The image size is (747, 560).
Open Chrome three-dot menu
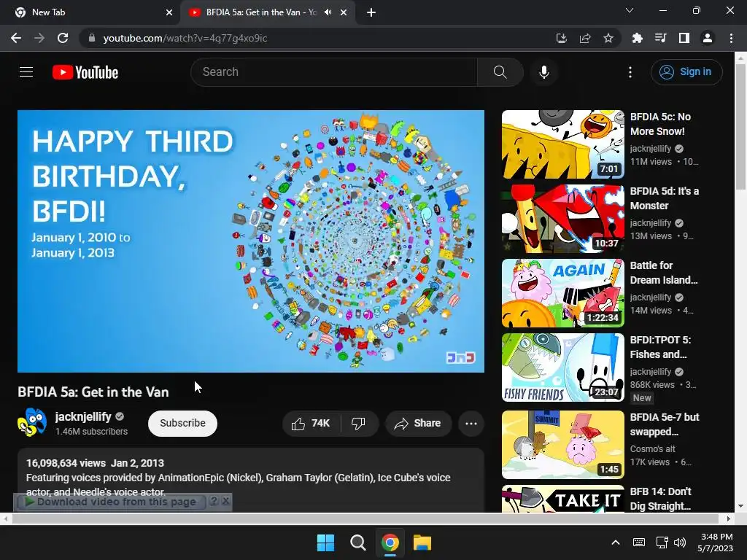[731, 38]
